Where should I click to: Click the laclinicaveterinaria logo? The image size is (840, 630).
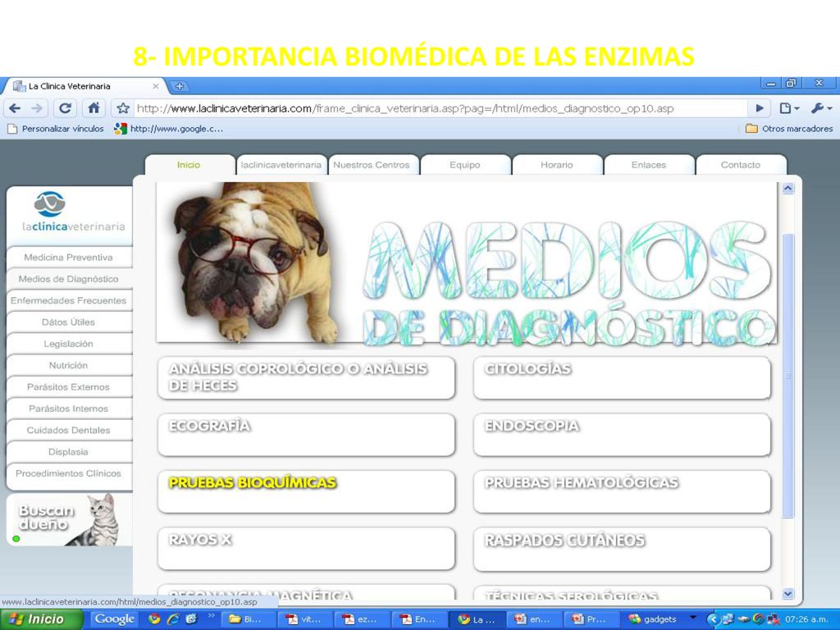pos(72,212)
